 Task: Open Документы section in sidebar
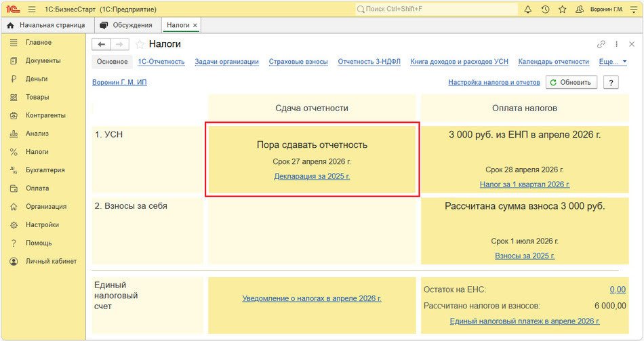[x=43, y=61]
